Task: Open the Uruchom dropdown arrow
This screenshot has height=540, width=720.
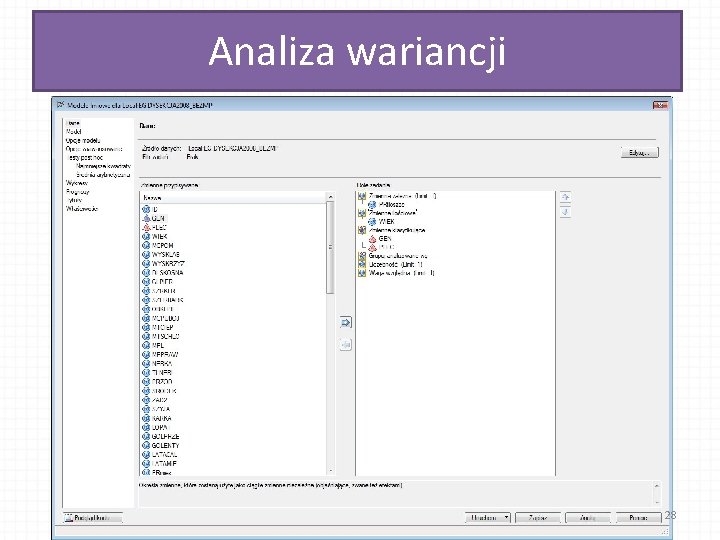Action: click(506, 518)
